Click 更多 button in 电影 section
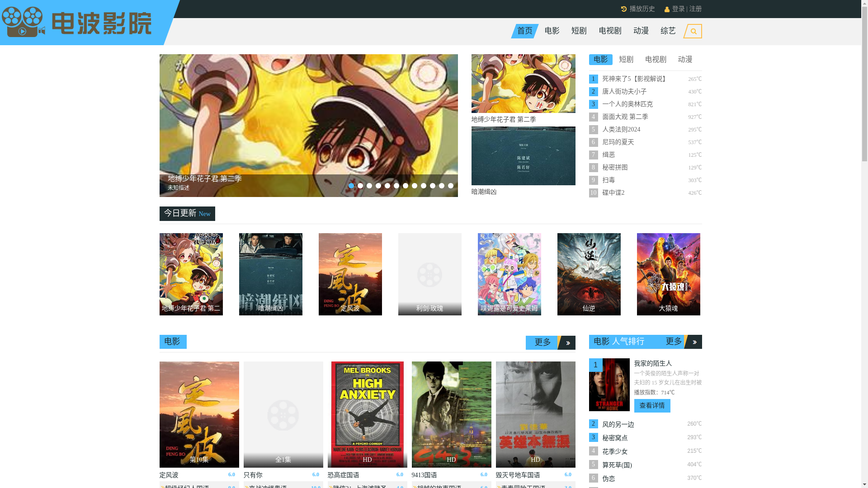The image size is (868, 488). coord(542,343)
